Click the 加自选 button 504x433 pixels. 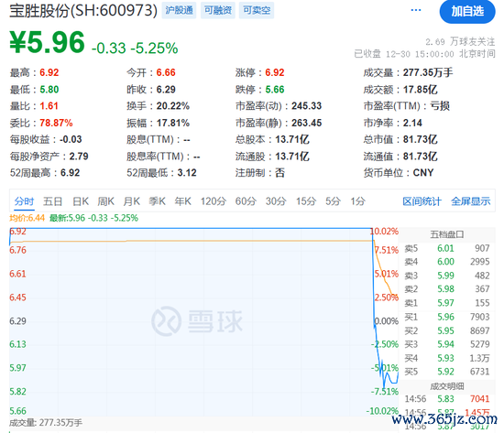click(467, 12)
